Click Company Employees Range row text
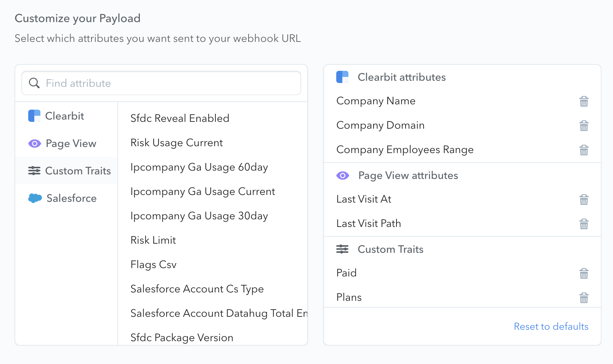613x364 pixels. 405,150
